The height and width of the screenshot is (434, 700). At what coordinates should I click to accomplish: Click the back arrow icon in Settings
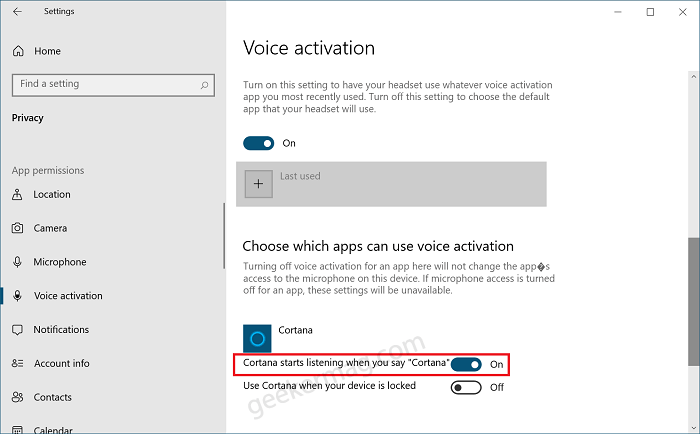(17, 12)
